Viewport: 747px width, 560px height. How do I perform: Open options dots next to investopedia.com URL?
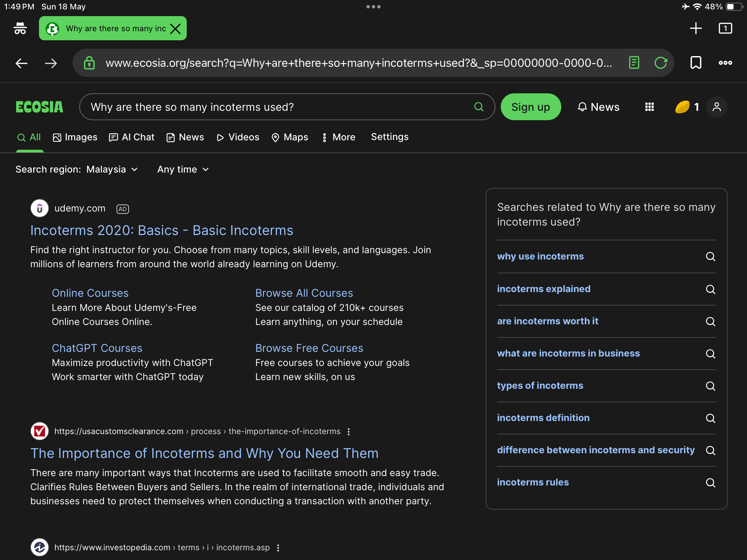pos(278,548)
